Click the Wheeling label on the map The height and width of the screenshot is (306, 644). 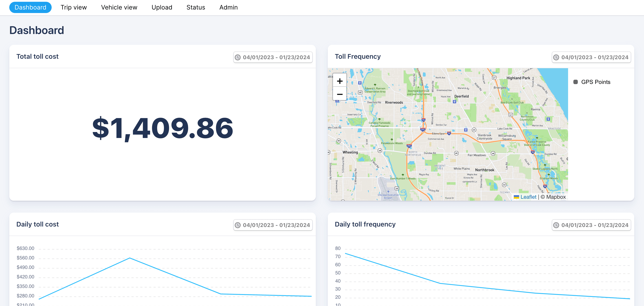350,152
